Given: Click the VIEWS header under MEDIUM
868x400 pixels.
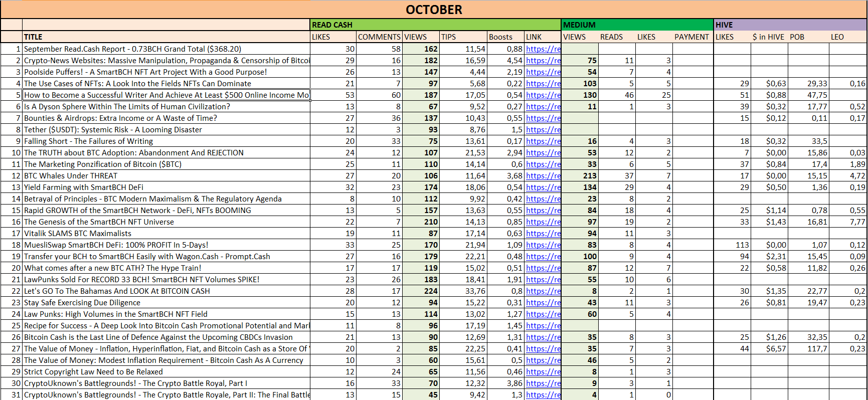Looking at the screenshot, I should (x=580, y=37).
